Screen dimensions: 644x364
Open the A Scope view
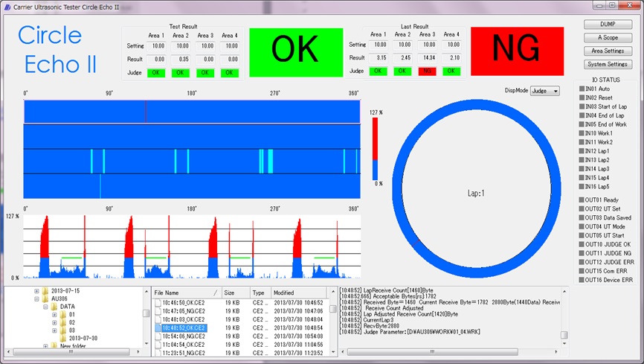[608, 37]
